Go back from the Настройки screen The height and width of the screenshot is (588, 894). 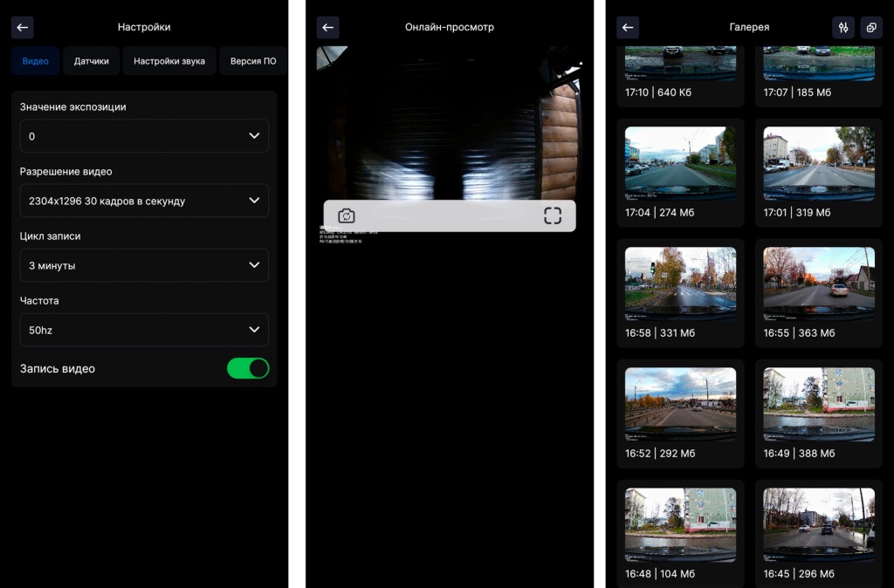(x=23, y=27)
